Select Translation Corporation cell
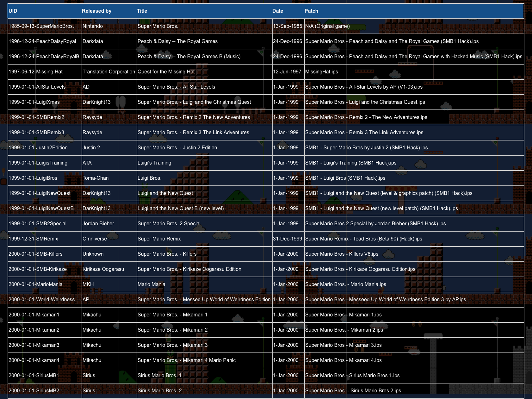This screenshot has width=532, height=399. point(109,72)
